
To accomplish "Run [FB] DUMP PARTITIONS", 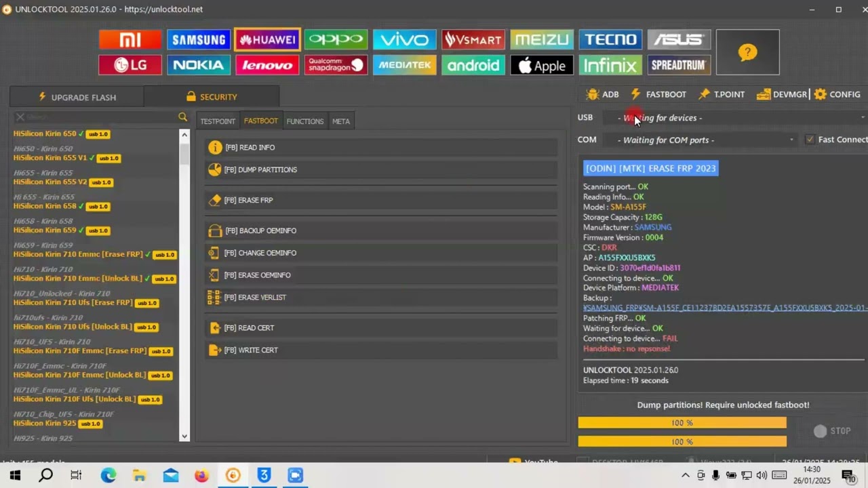I will [381, 169].
